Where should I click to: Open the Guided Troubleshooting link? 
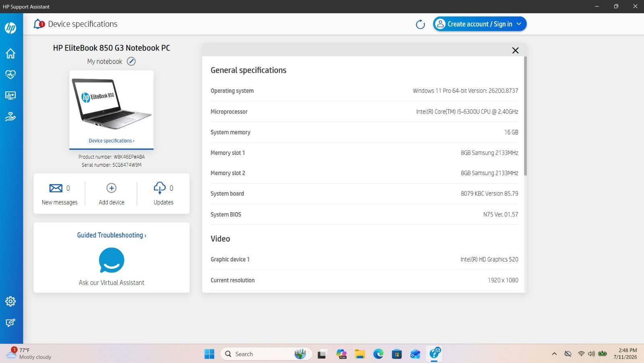(111, 235)
